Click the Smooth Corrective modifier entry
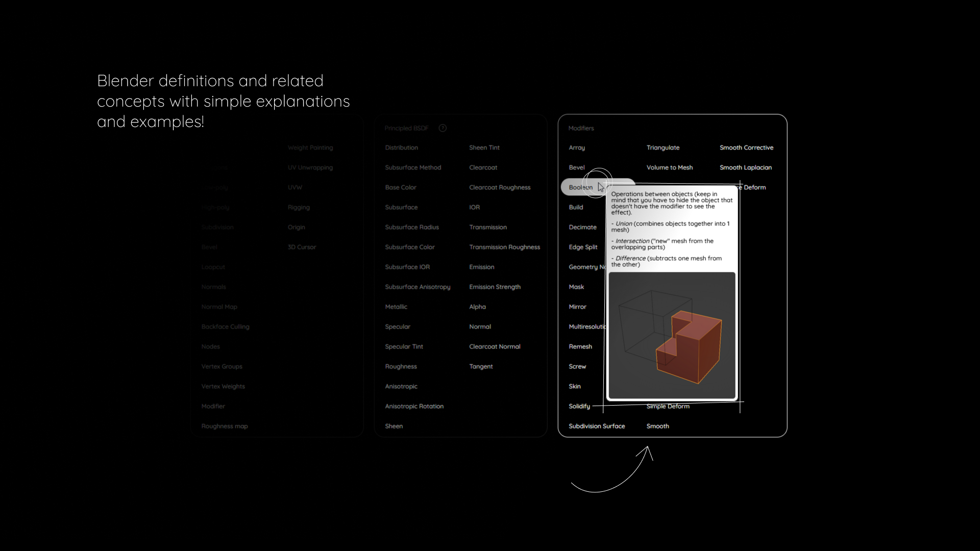980x551 pixels. [x=746, y=147]
